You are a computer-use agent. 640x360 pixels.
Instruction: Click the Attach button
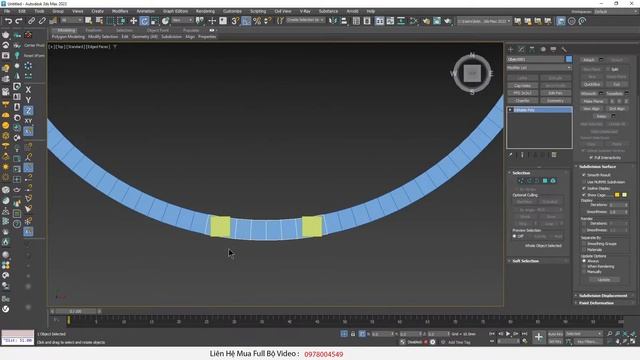(589, 60)
